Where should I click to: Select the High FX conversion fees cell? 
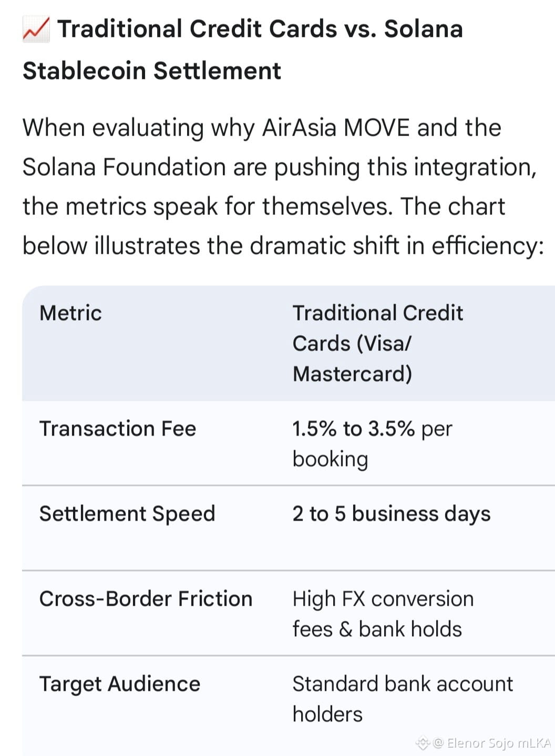point(383,614)
